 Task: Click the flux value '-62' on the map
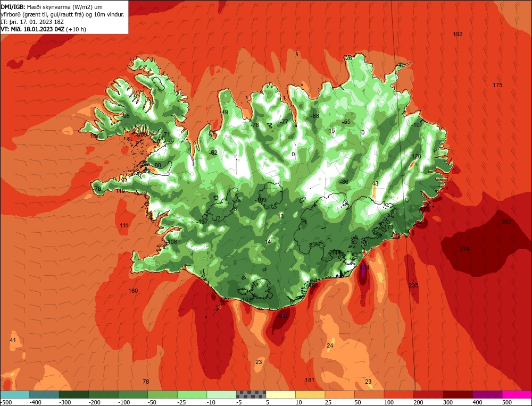213,153
